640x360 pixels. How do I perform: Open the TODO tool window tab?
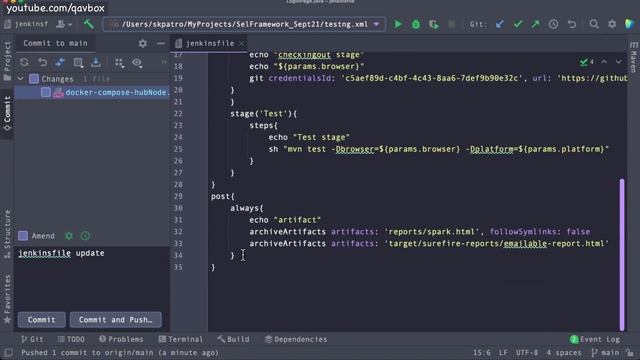(x=71, y=339)
